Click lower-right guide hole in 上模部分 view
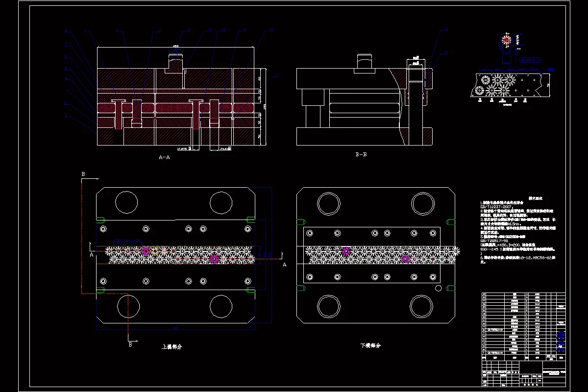This screenshot has width=588, height=392. (221, 306)
